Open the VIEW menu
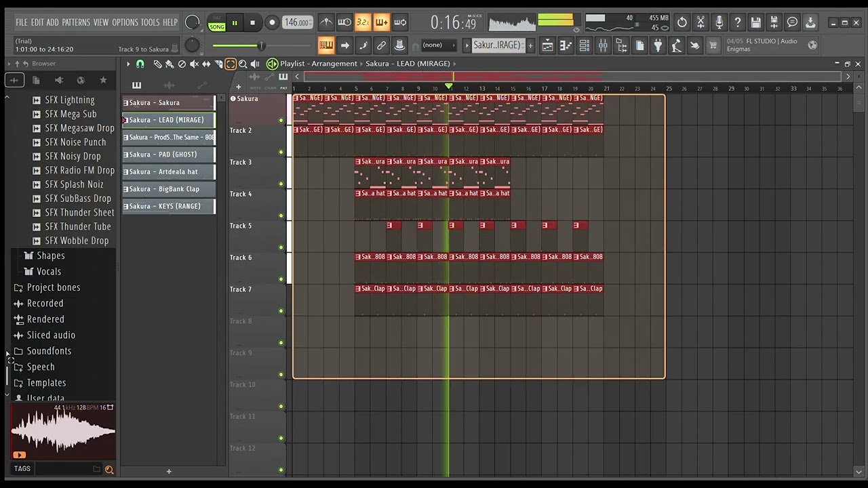868x488 pixels. (x=101, y=22)
